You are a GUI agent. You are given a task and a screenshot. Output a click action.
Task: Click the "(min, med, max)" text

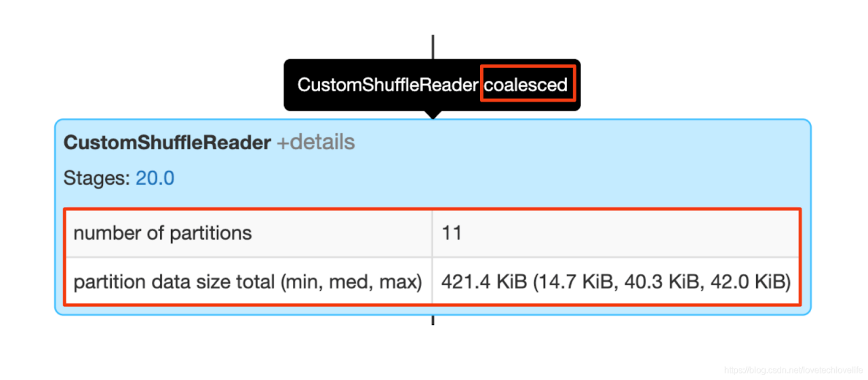point(351,282)
